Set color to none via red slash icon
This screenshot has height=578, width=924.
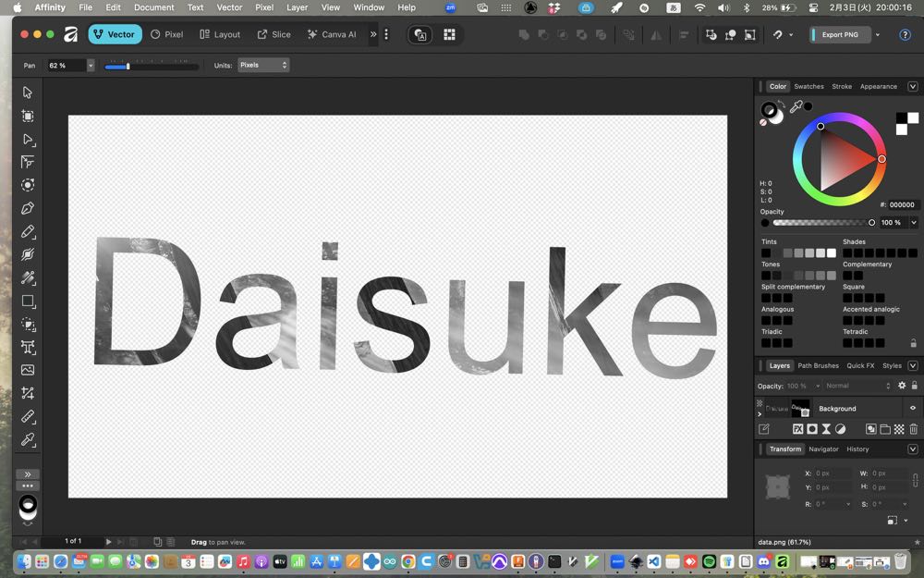[763, 122]
